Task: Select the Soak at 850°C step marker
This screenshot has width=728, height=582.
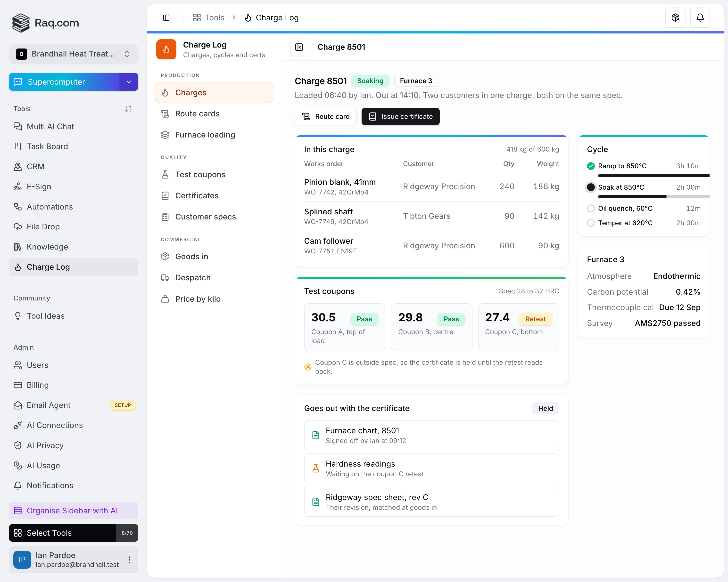Action: (x=591, y=187)
